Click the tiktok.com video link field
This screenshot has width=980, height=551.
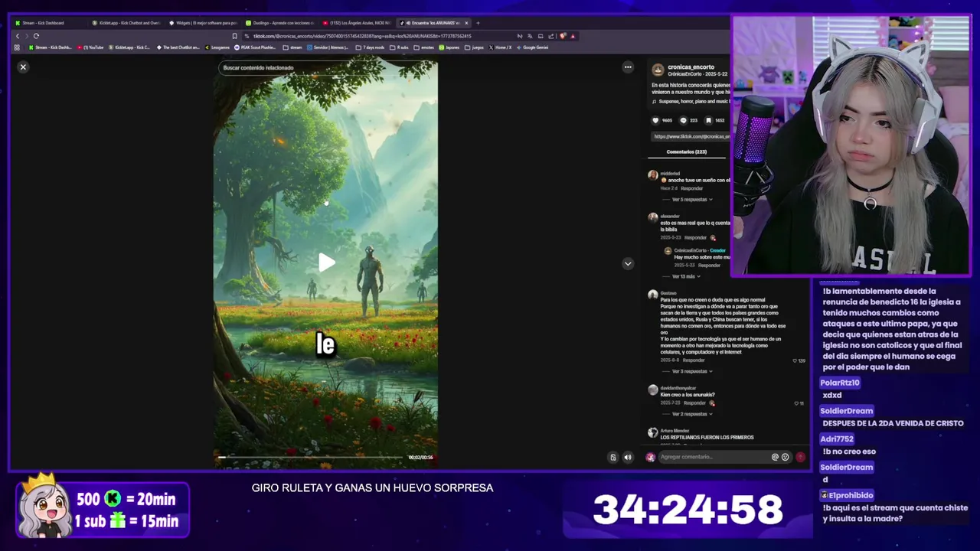coord(691,136)
